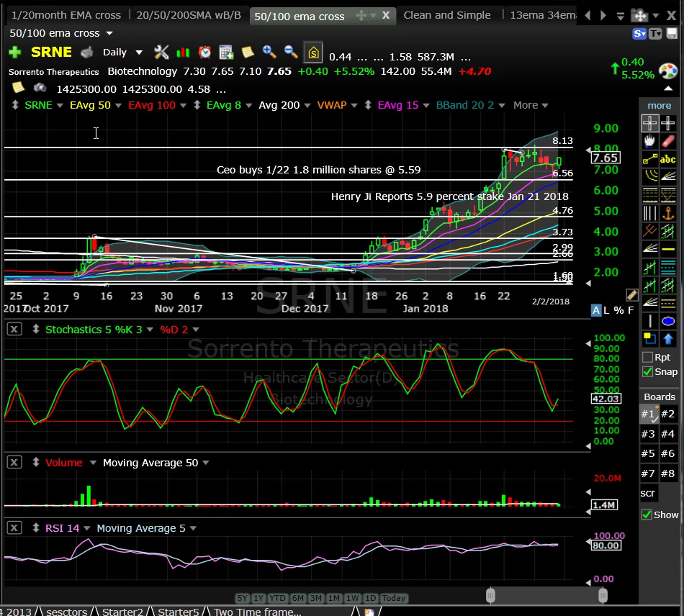Expand the VWAP indicator menu

[x=354, y=106]
